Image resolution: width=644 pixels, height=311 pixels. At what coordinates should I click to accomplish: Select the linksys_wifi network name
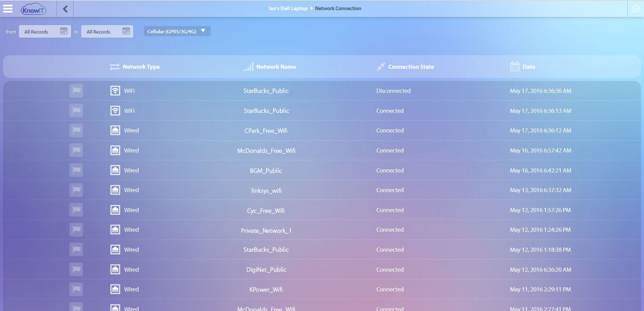[266, 190]
